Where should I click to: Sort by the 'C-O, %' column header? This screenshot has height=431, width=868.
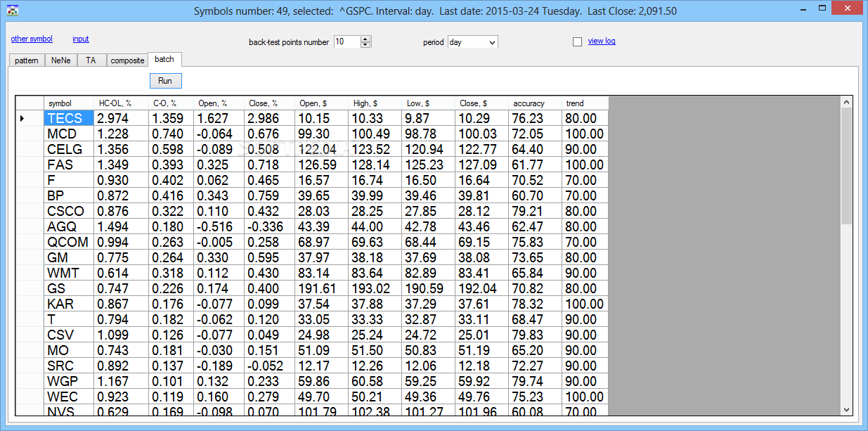(x=171, y=103)
